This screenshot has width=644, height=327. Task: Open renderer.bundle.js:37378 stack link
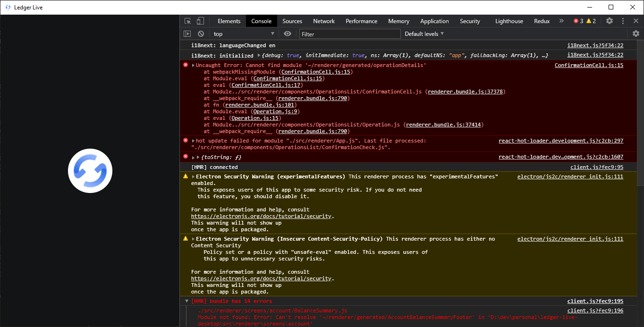click(x=465, y=92)
